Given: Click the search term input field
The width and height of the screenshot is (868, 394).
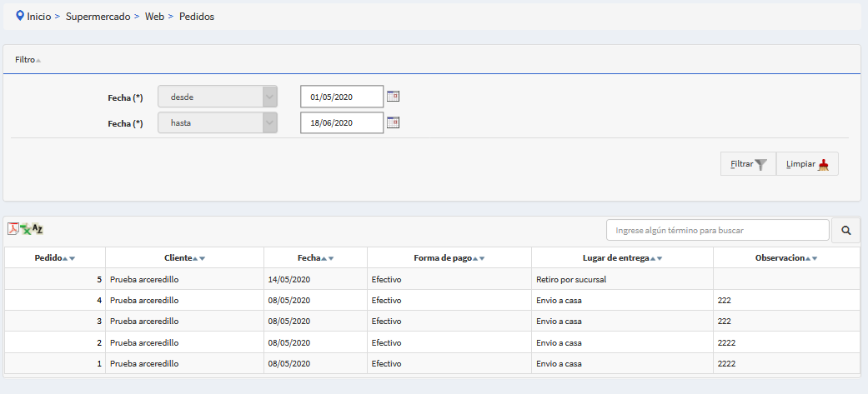Looking at the screenshot, I should pos(717,230).
